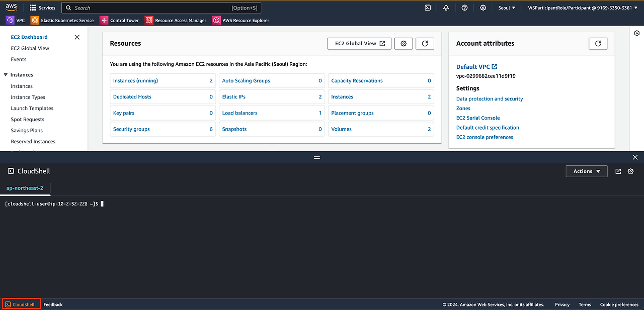This screenshot has width=644, height=310.
Task: Collapse the Instances section in sidebar
Action: click(x=6, y=75)
